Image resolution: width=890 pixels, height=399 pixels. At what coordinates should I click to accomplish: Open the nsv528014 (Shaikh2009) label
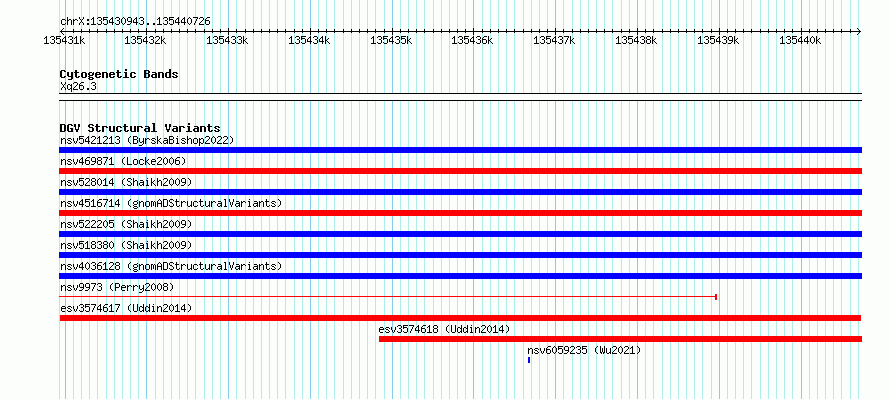click(126, 182)
